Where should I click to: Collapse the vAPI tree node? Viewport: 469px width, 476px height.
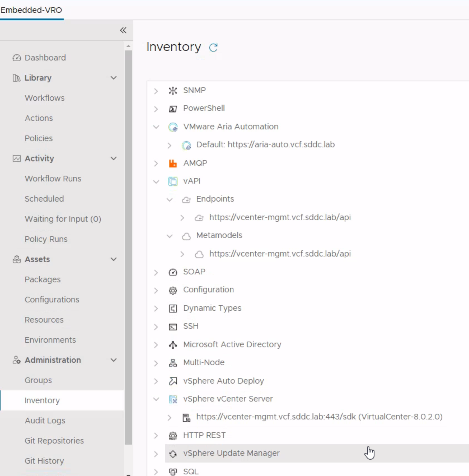(x=156, y=182)
